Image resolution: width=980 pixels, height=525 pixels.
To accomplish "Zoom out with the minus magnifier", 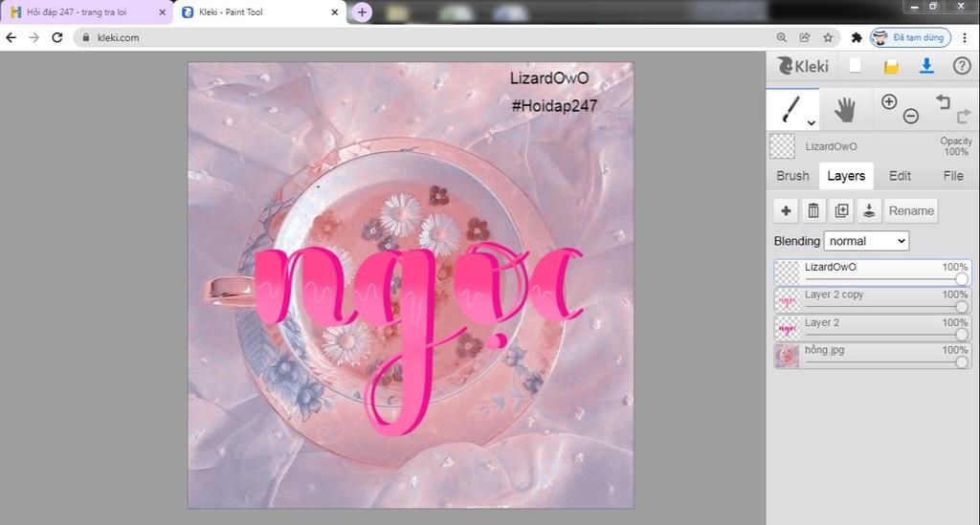I will coord(911,116).
